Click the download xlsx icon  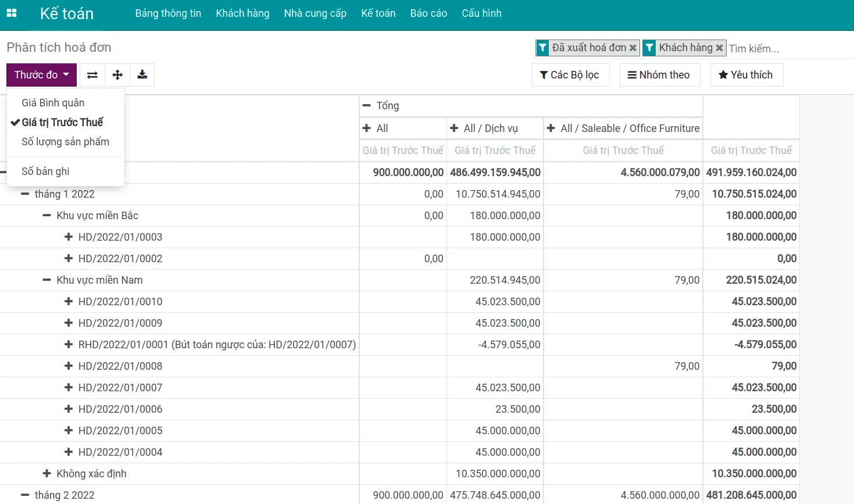click(x=142, y=75)
